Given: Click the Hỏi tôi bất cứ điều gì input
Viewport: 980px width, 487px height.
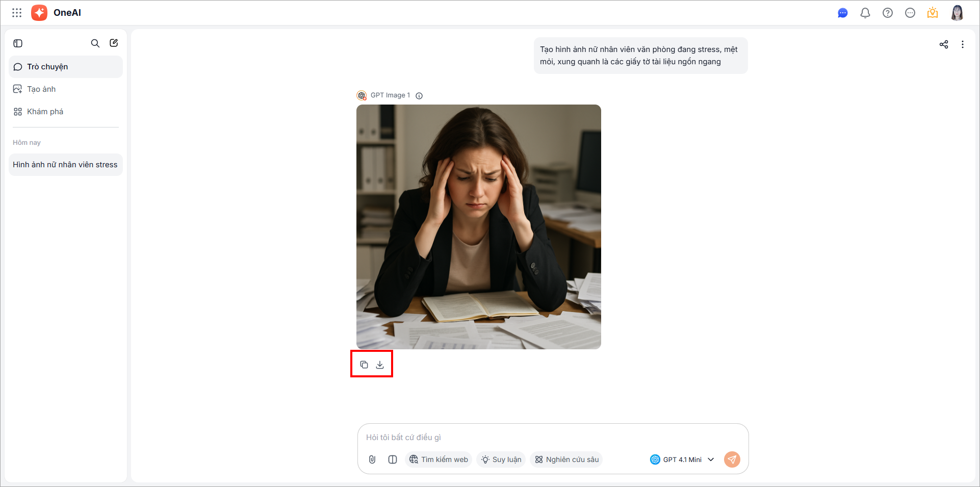Looking at the screenshot, I should 553,437.
